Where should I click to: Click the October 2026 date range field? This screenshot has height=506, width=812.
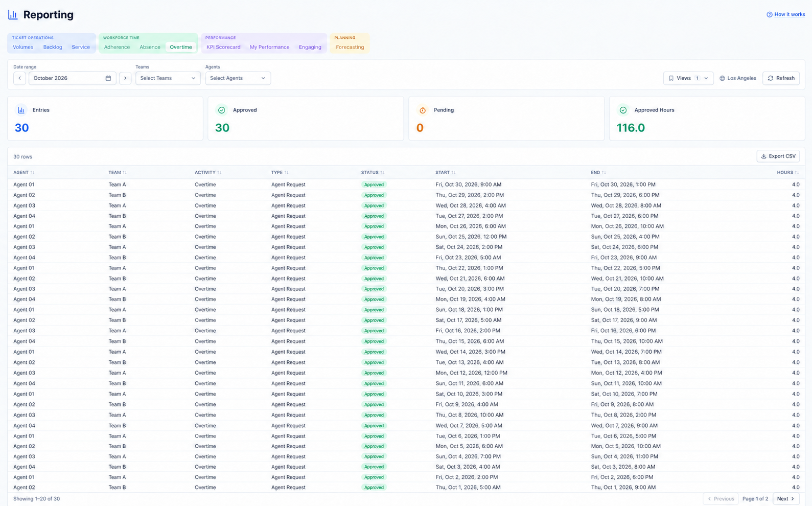coord(72,78)
